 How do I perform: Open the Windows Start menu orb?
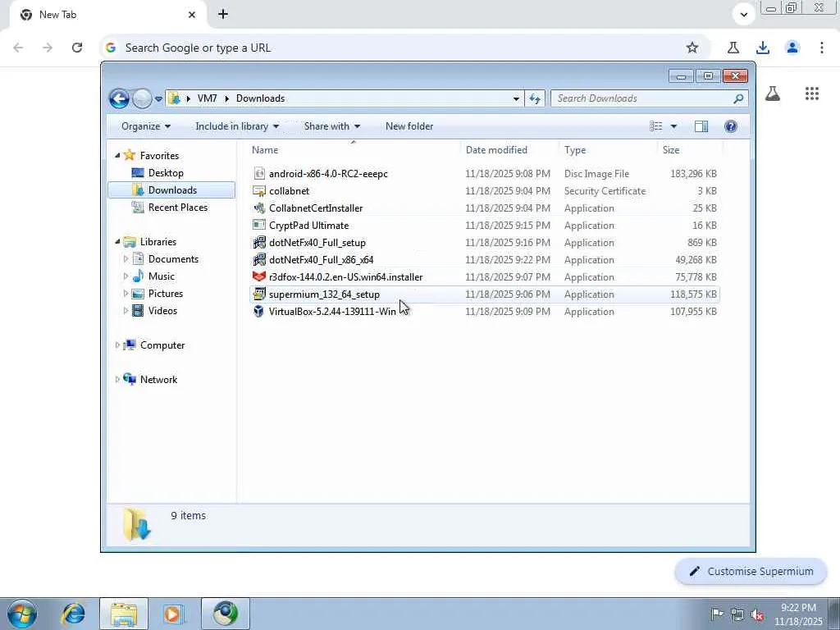click(x=21, y=614)
